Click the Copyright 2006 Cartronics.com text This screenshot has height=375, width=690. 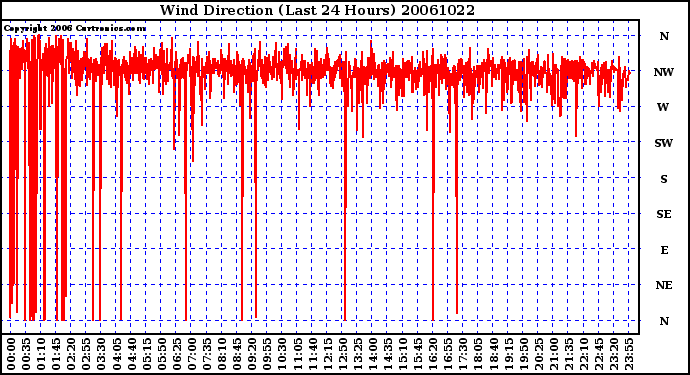(75, 28)
